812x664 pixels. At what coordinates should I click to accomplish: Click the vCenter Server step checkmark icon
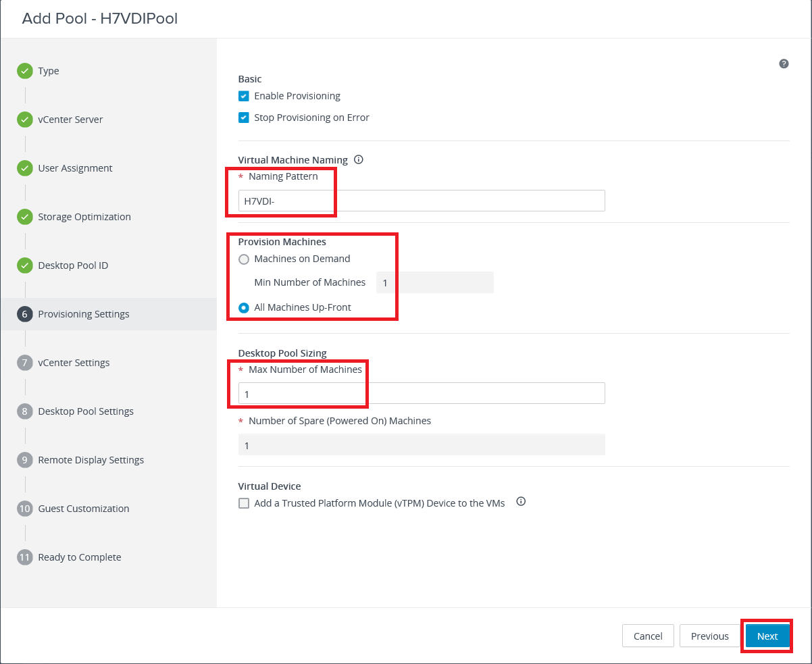(25, 120)
